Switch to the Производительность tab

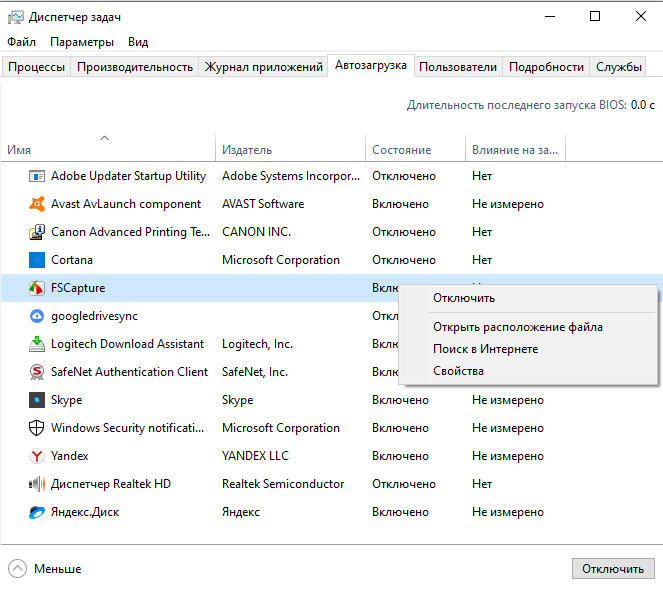pos(135,67)
